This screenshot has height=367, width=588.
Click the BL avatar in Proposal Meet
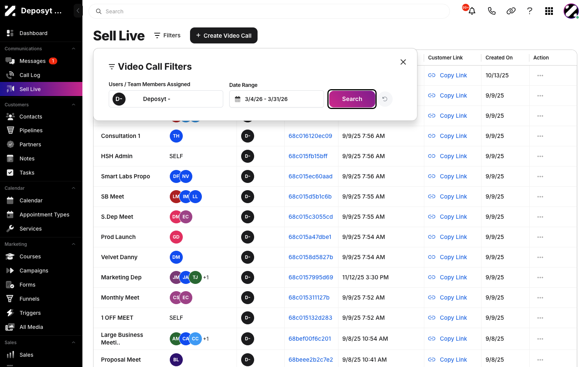coord(176,360)
